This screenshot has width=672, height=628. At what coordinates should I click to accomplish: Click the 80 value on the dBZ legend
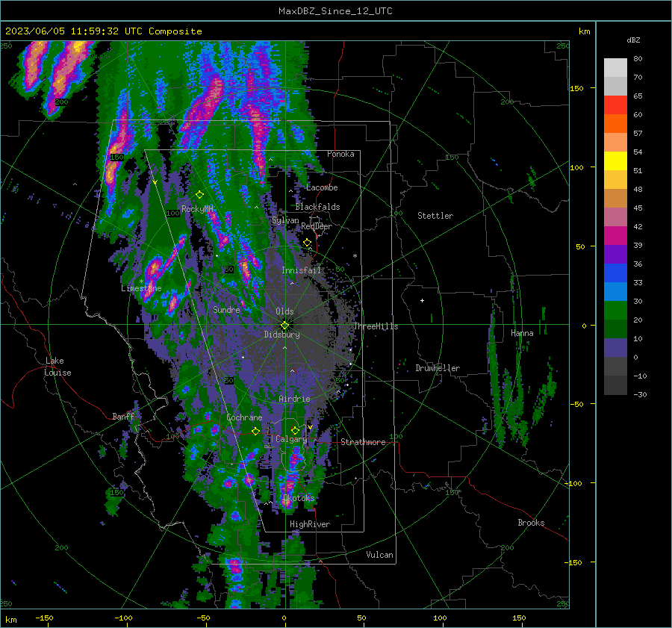(638, 59)
